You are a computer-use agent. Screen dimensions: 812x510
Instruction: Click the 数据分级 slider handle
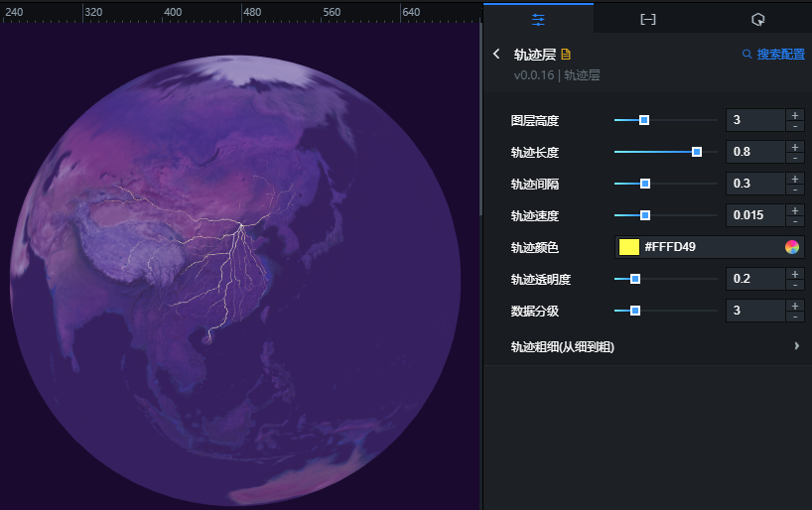[635, 311]
